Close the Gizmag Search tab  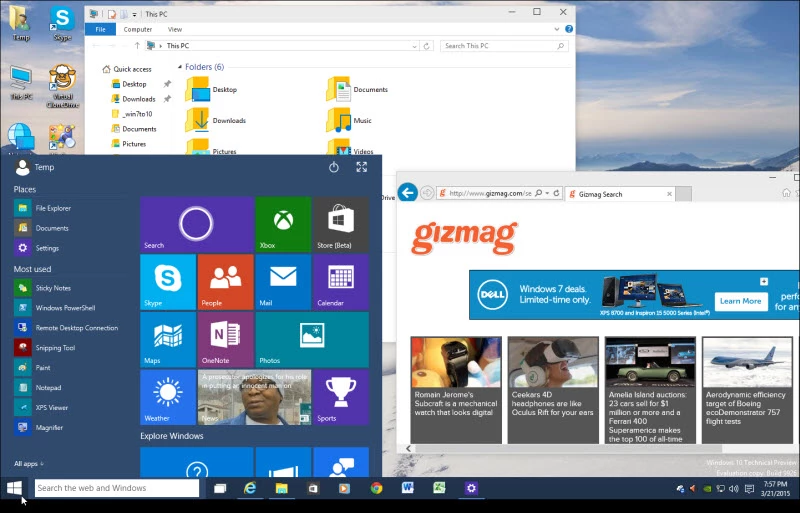tap(669, 194)
